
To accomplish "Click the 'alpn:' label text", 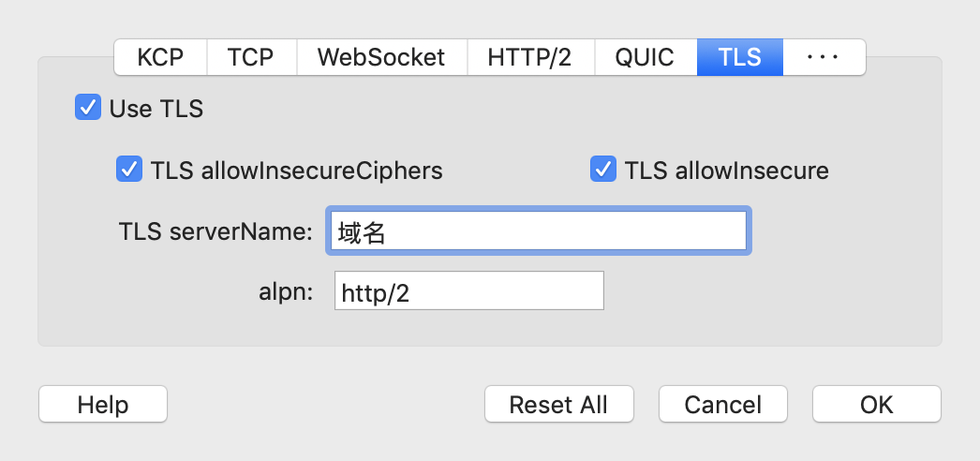I will pos(286,291).
